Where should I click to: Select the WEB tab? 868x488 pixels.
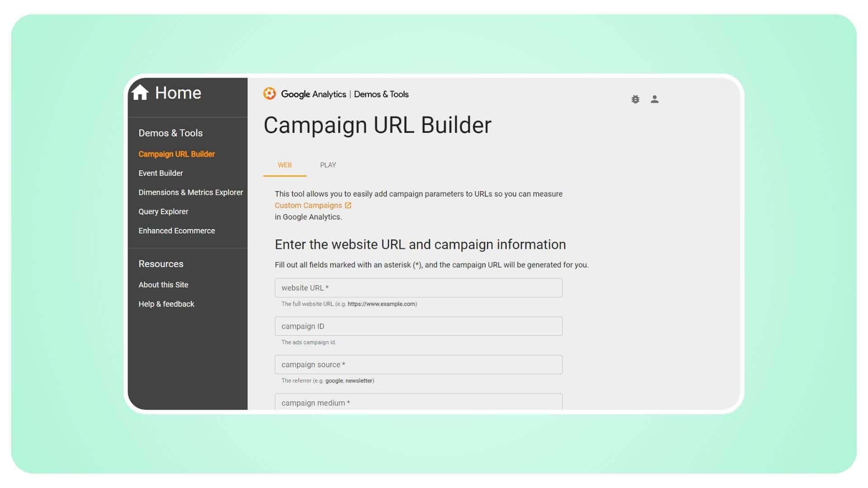[x=285, y=165]
